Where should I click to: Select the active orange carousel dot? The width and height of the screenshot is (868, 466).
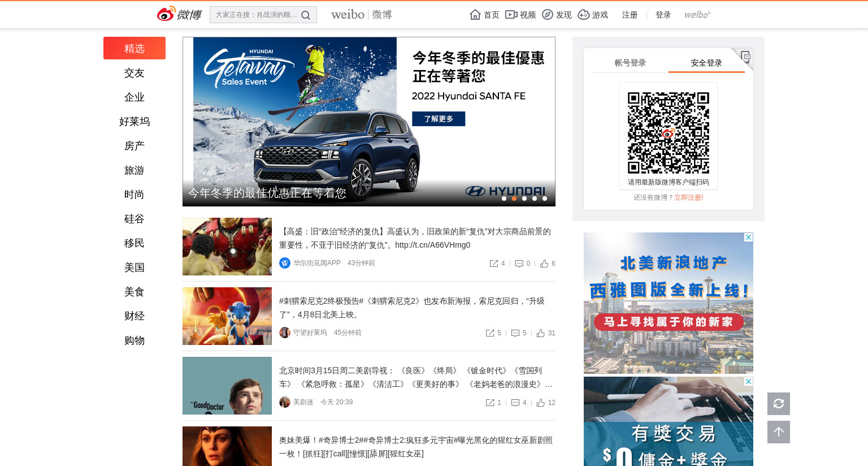(x=514, y=199)
